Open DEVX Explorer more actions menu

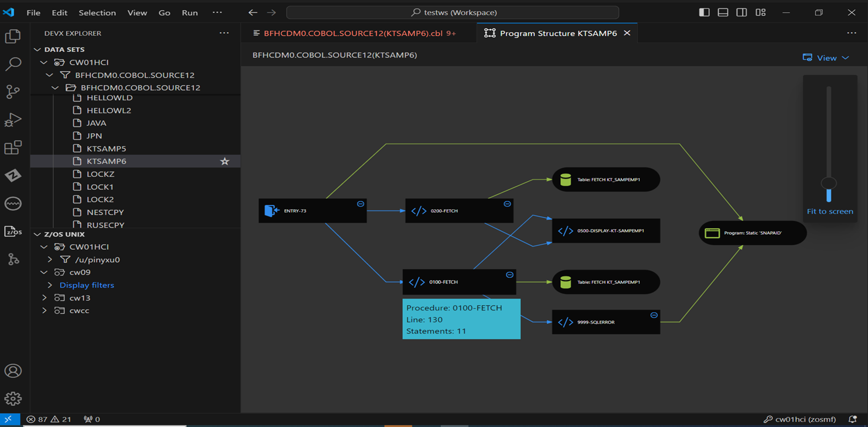pyautogui.click(x=224, y=33)
